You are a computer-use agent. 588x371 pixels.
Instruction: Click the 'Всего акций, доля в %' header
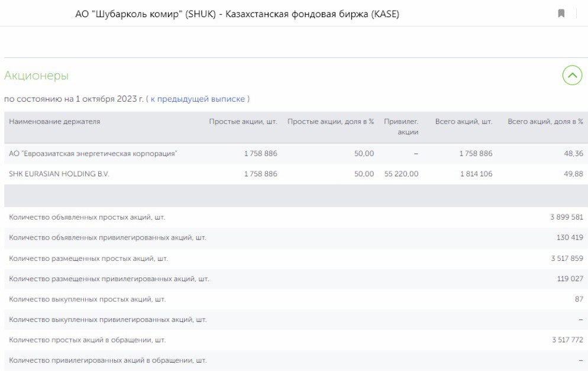(545, 121)
